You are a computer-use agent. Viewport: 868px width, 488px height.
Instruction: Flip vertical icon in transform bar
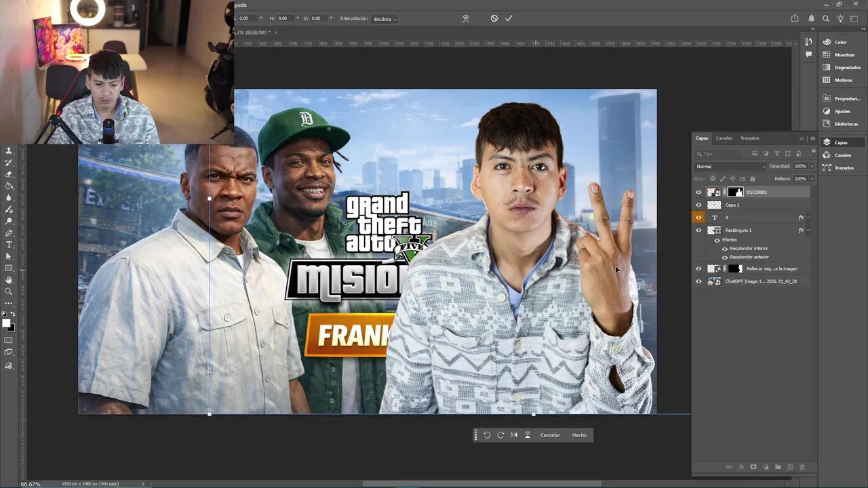point(528,435)
